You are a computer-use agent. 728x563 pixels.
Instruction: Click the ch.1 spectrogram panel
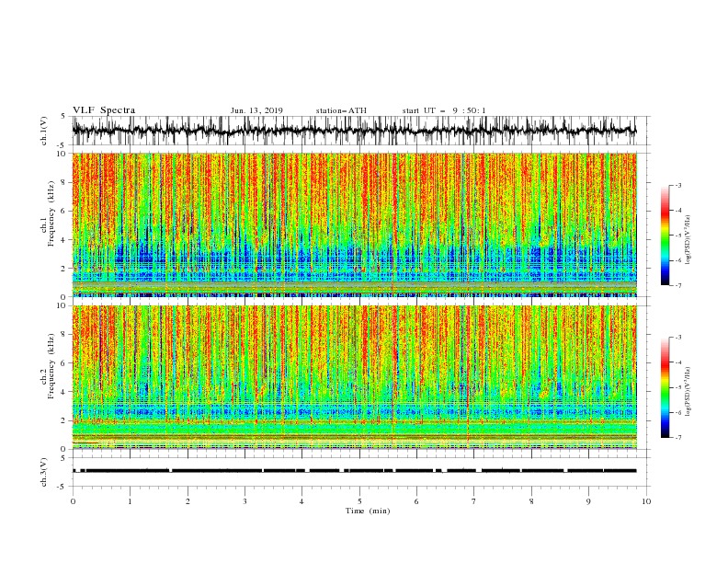point(355,224)
